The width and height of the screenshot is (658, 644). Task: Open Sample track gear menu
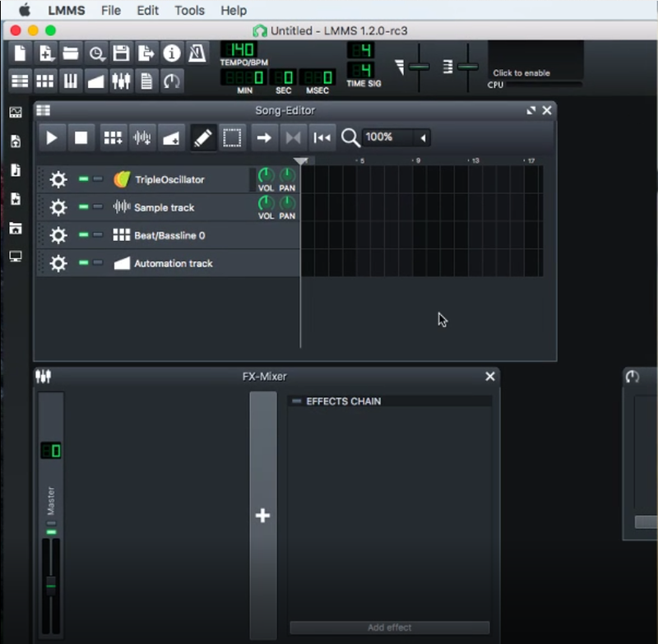point(58,207)
